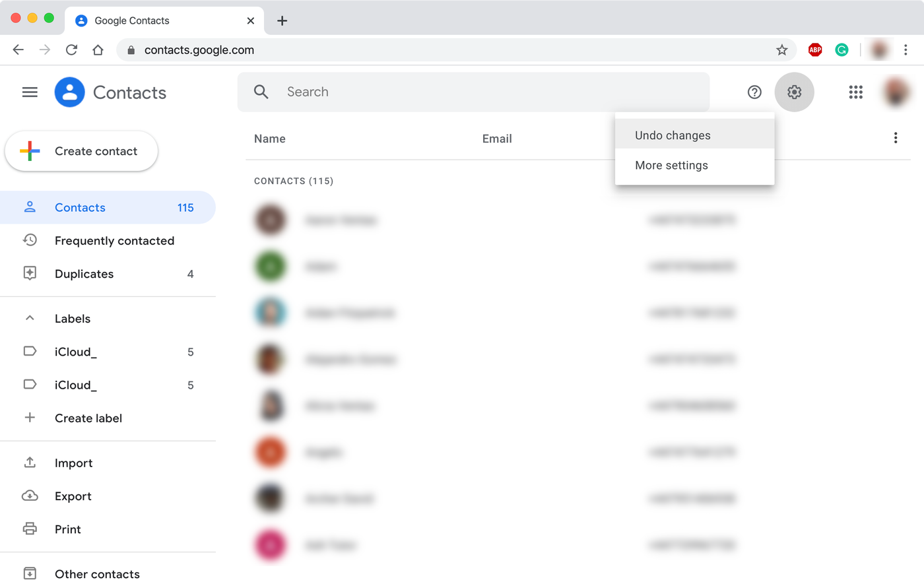This screenshot has width=924, height=584.
Task: Select More settings from the menu
Action: 671,165
